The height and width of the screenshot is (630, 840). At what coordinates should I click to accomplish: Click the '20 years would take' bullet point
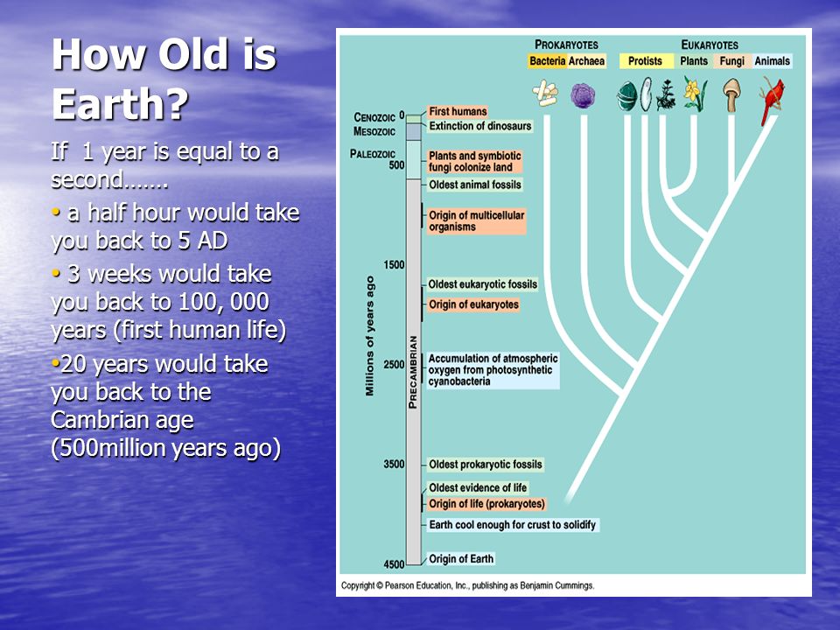[166, 406]
